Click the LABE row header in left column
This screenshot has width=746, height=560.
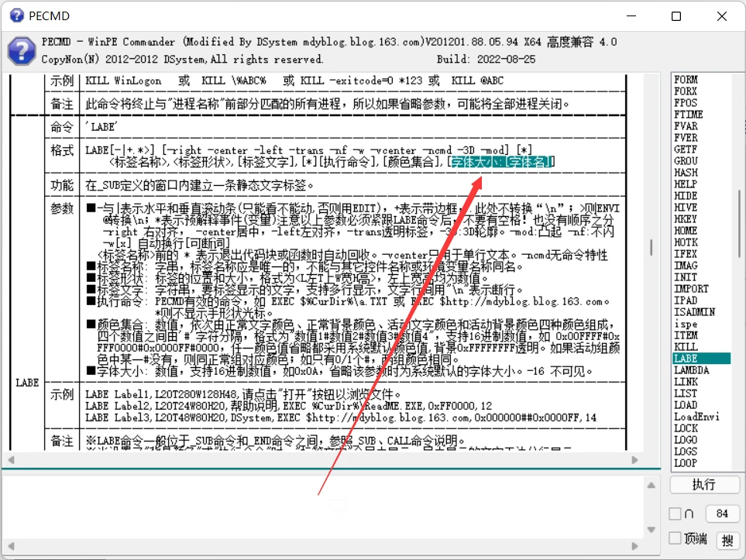27,383
